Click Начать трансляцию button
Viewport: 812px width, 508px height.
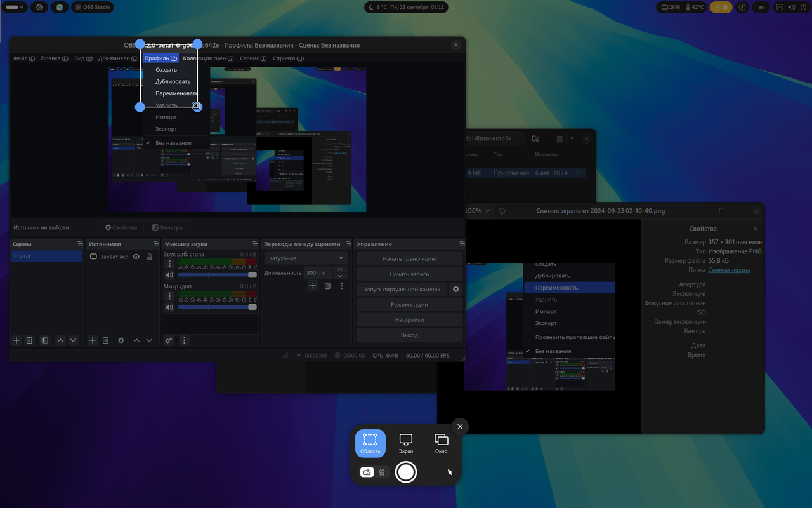[409, 258]
